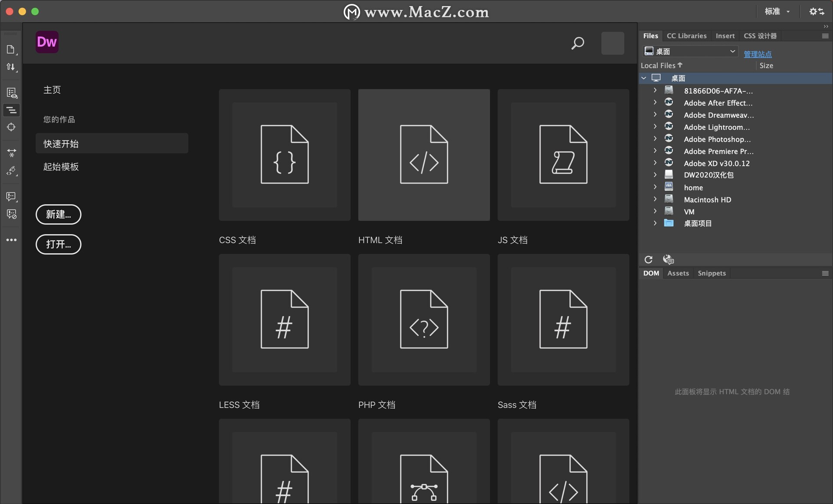Image resolution: width=833 pixels, height=504 pixels.
Task: Sort by the Local Files column header
Action: pos(662,65)
